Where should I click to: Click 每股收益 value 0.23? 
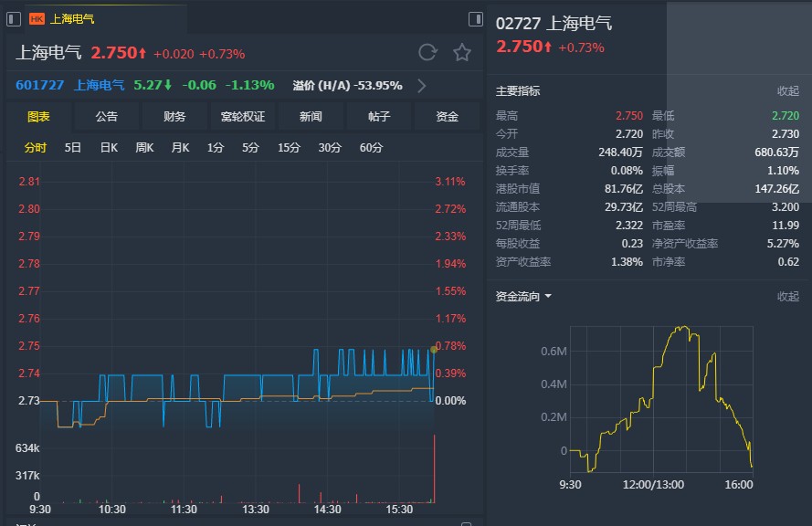(x=632, y=243)
